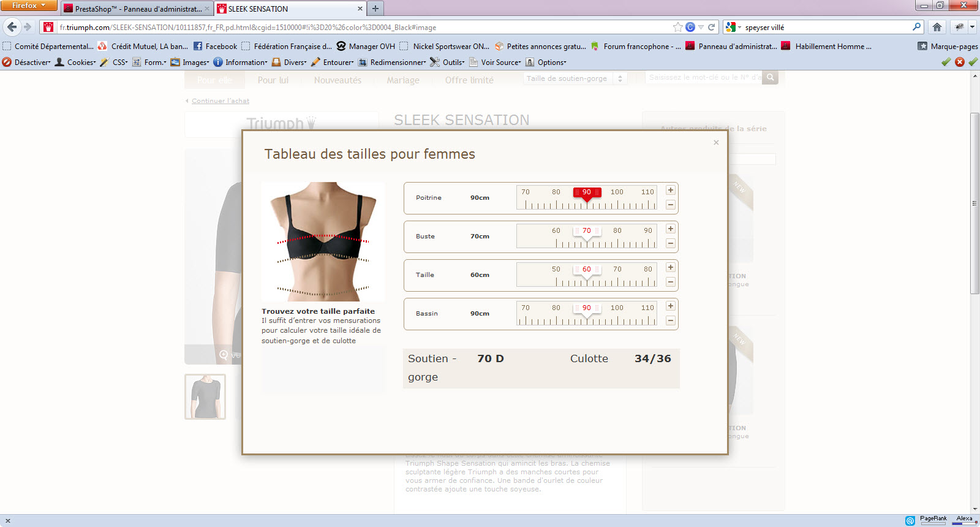
Task: Open Outils developer toolbar menu
Action: click(x=448, y=62)
